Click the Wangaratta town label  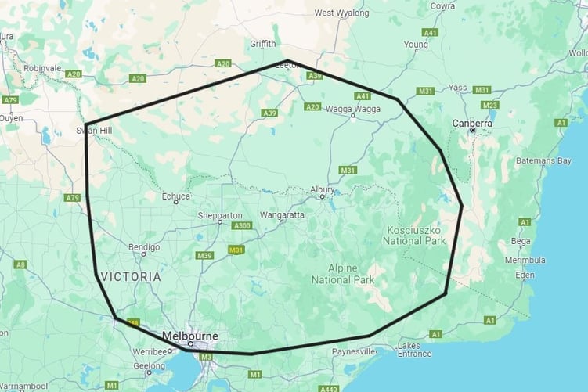282,215
